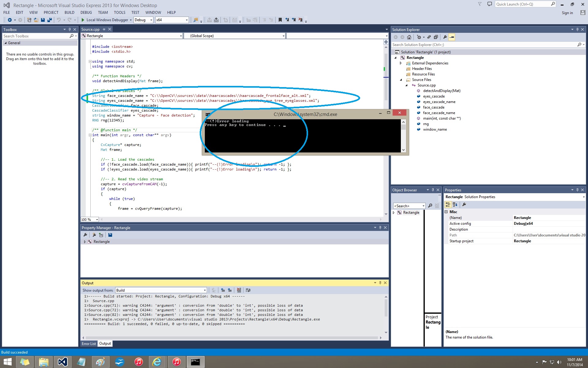Image resolution: width=588 pixels, height=368 pixels.
Task: Click the Undo arrow icon
Action: tap(58, 20)
